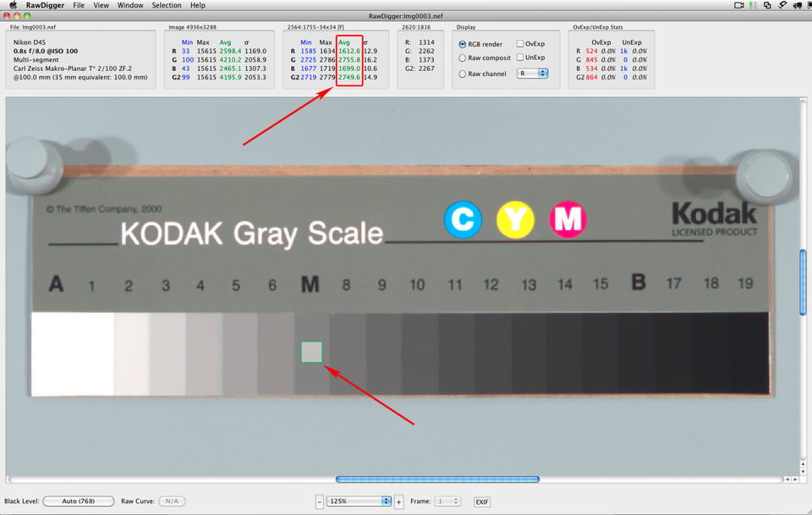Click the horizontal scrollbar thumb
812x515 pixels.
pyautogui.click(x=437, y=479)
